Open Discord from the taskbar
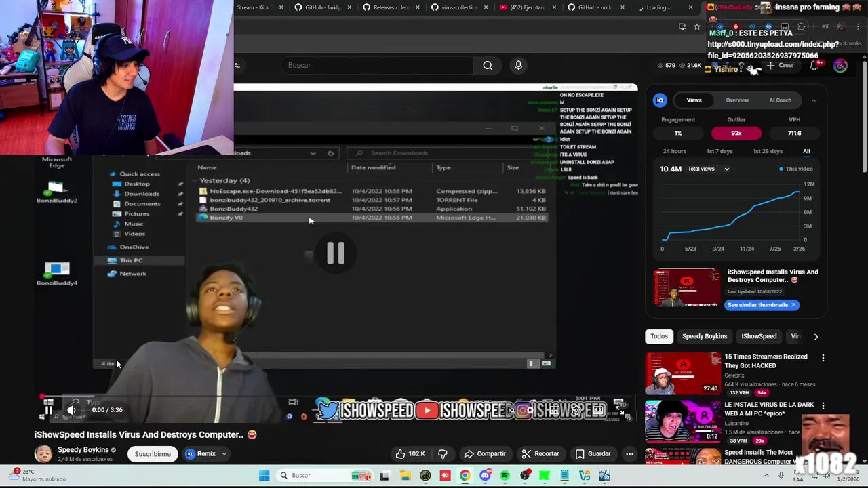Image resolution: width=868 pixels, height=488 pixels. pos(485,476)
